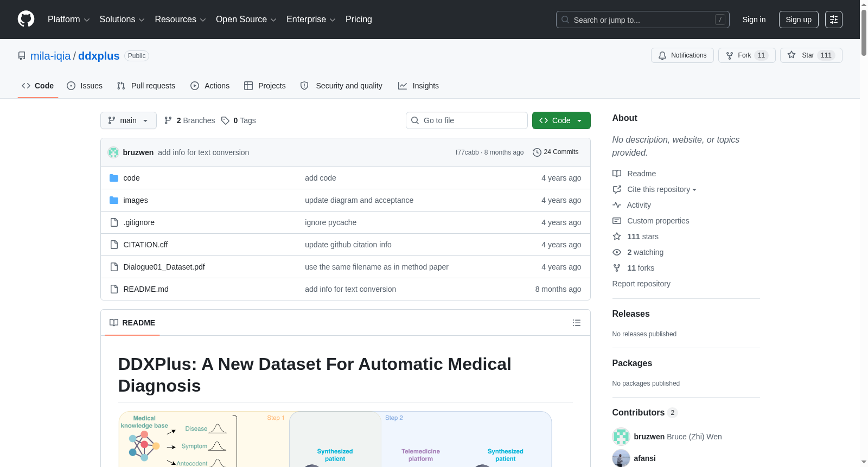Click the slash shortcut key icon in search

tap(720, 20)
